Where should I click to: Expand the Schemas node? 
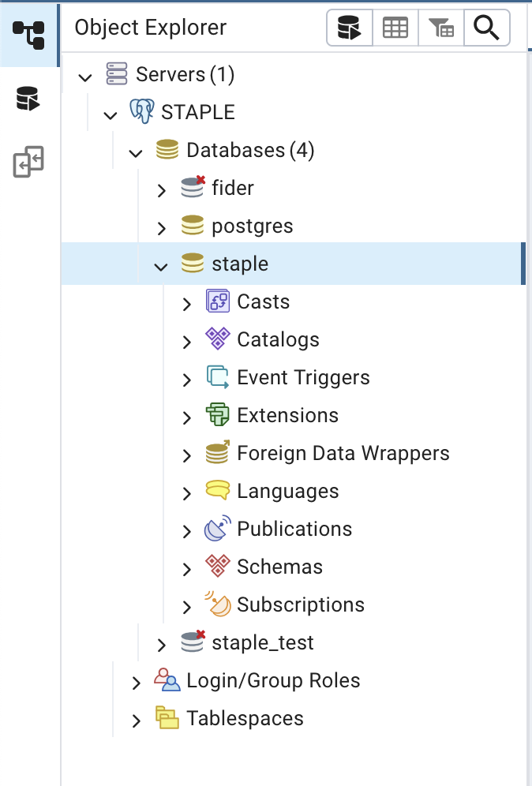tap(187, 569)
